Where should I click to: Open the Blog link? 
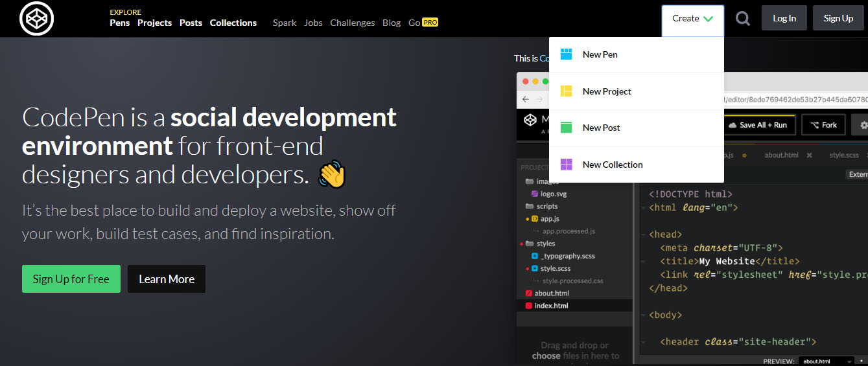392,23
